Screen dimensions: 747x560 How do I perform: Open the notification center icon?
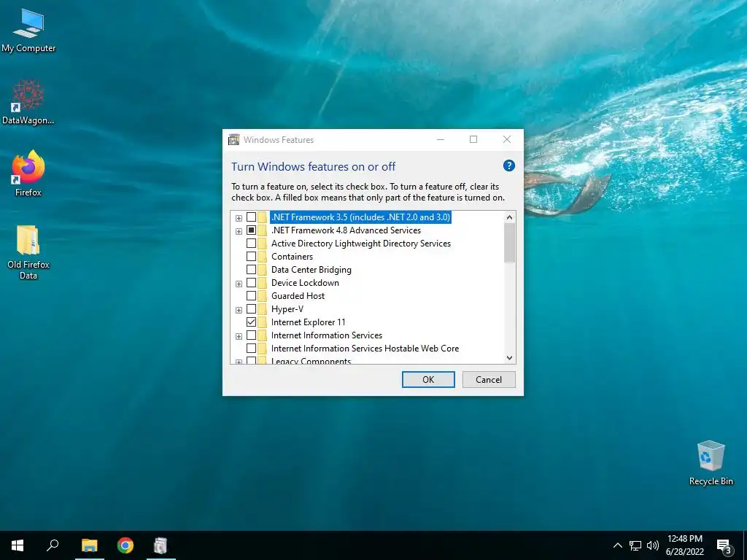(x=724, y=545)
